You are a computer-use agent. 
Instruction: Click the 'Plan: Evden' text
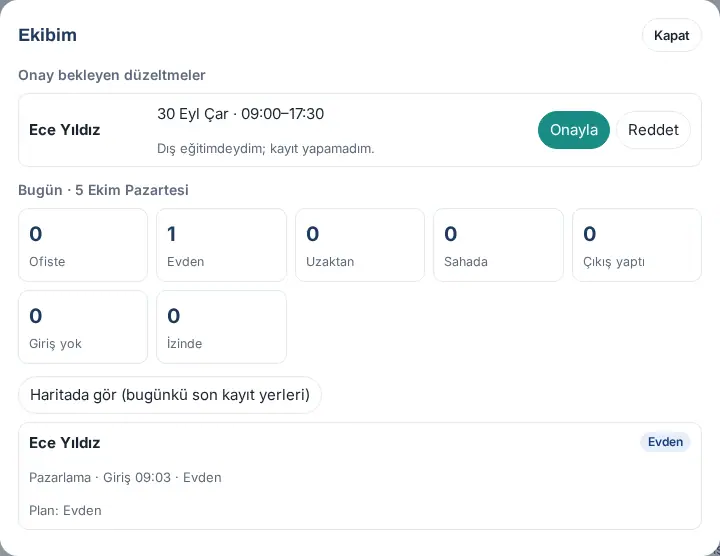[x=65, y=511]
